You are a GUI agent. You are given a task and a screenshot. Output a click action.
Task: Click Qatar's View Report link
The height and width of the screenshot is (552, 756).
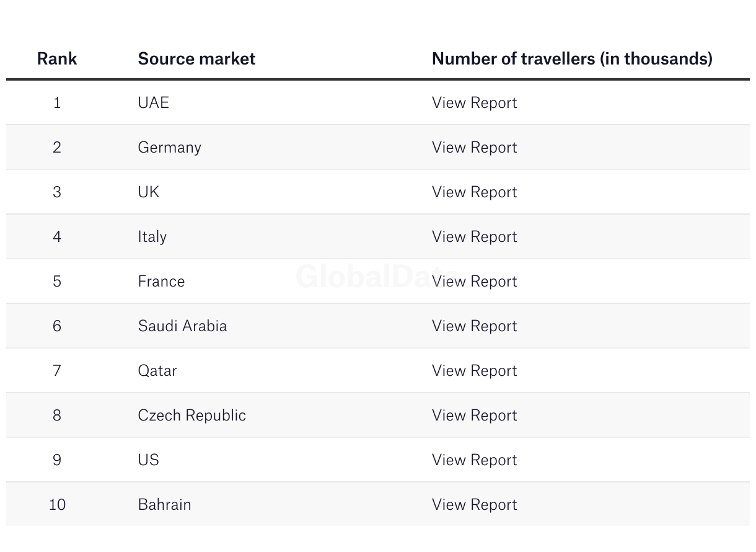[474, 370]
